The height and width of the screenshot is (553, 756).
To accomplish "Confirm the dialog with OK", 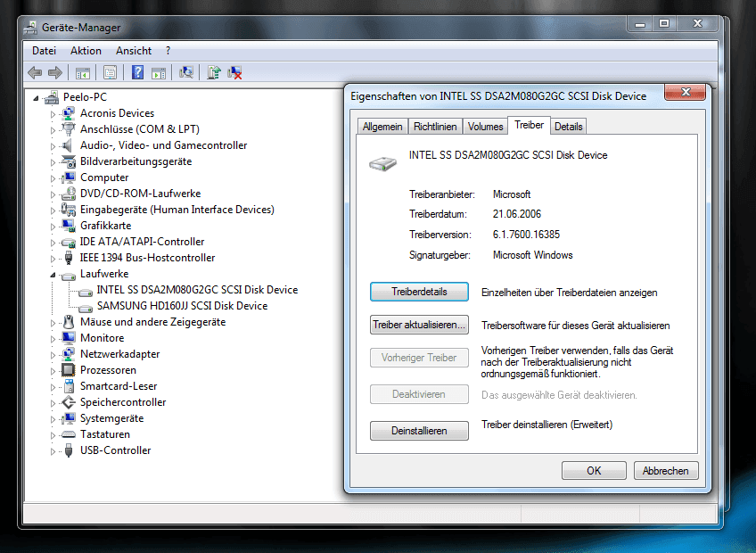I will 594,470.
